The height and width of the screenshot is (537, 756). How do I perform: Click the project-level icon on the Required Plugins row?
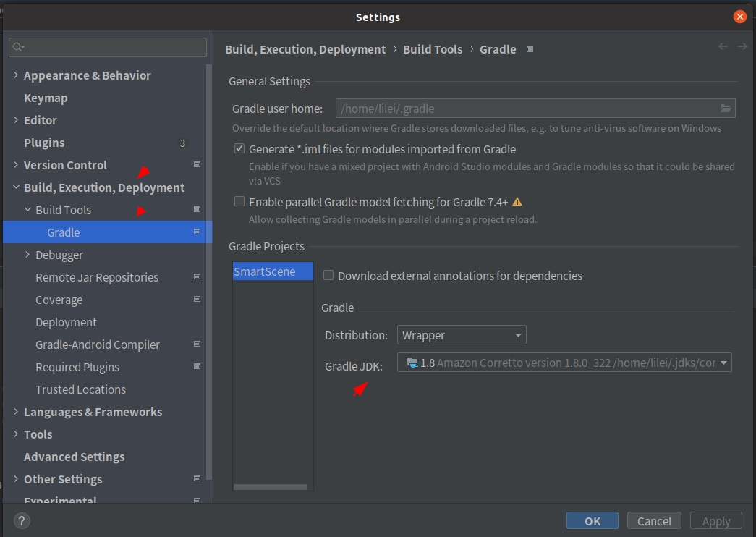pyautogui.click(x=197, y=367)
